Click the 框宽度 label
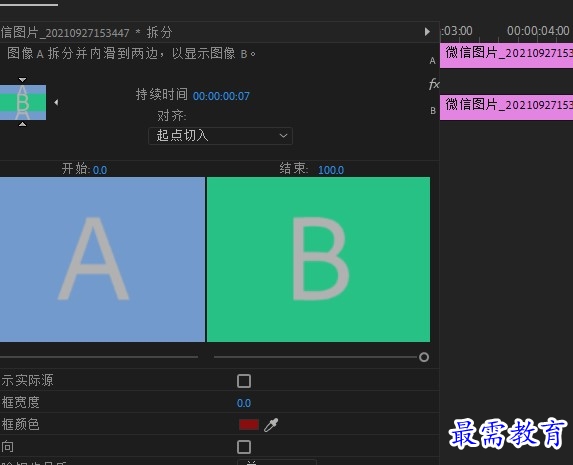This screenshot has width=573, height=465. pos(20,402)
